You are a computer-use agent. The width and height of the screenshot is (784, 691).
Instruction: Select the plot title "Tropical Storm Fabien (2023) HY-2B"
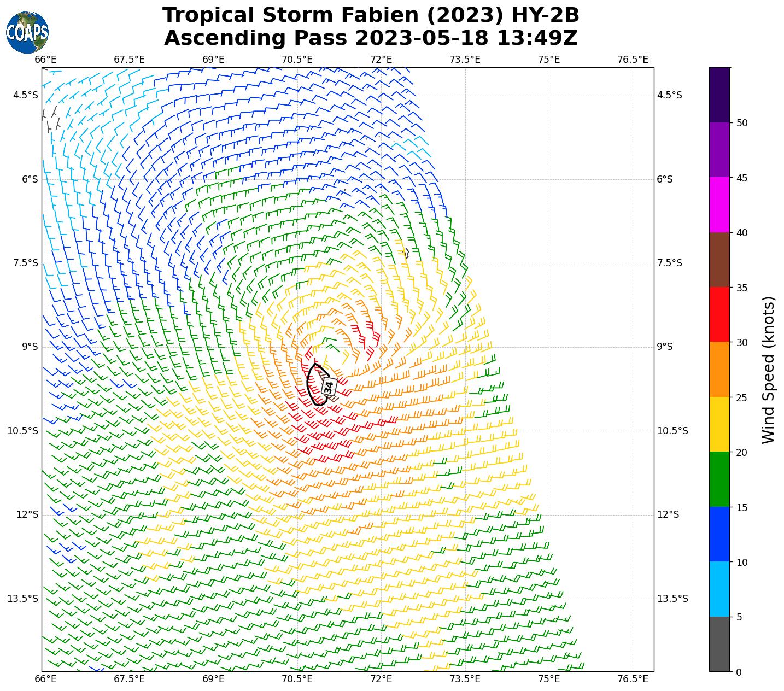(x=371, y=15)
